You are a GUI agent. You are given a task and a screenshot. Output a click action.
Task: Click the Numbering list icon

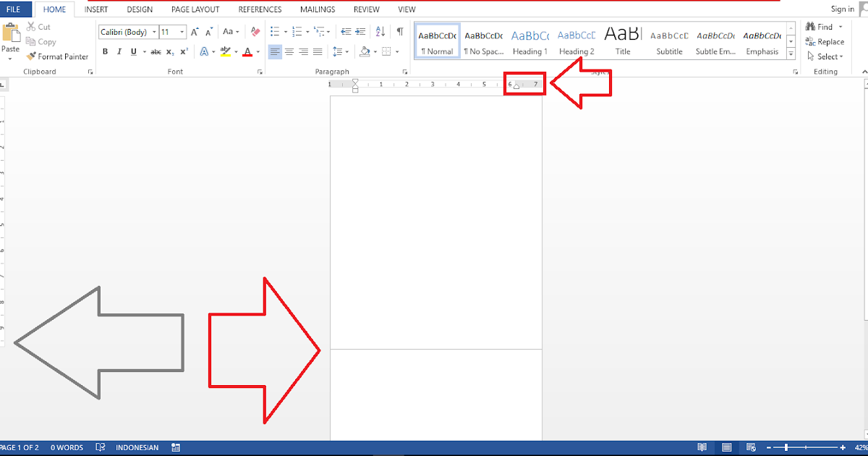297,32
